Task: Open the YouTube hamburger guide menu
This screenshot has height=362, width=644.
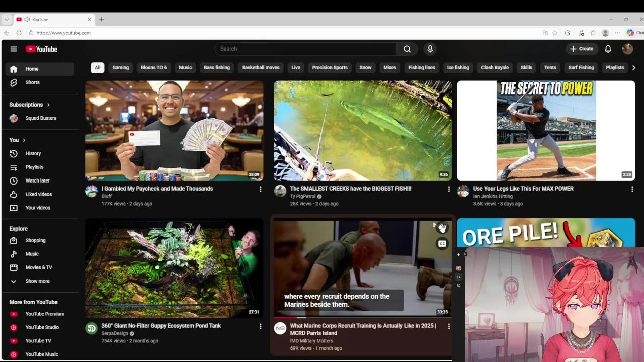Action: [14, 49]
